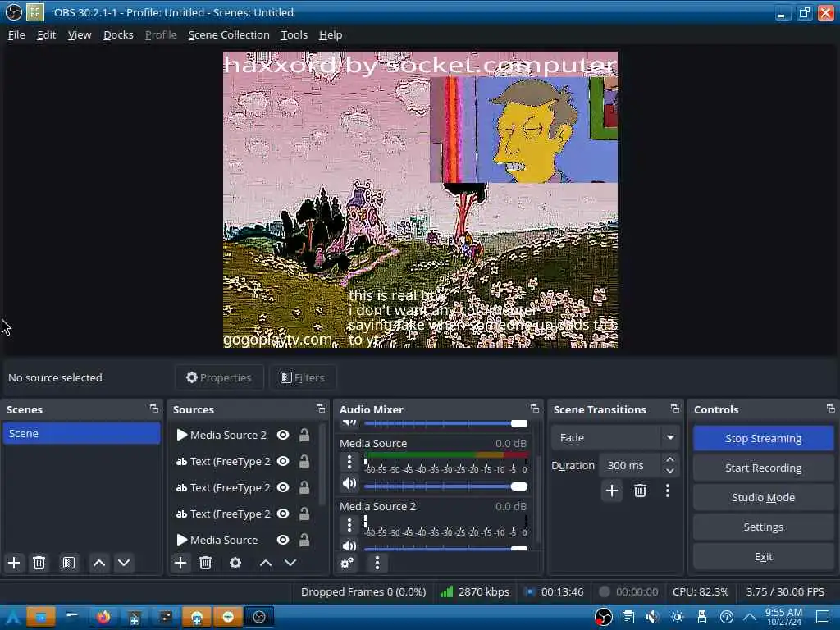Open transition properties three-dot menu
Screen dimensions: 840x630
(668, 491)
